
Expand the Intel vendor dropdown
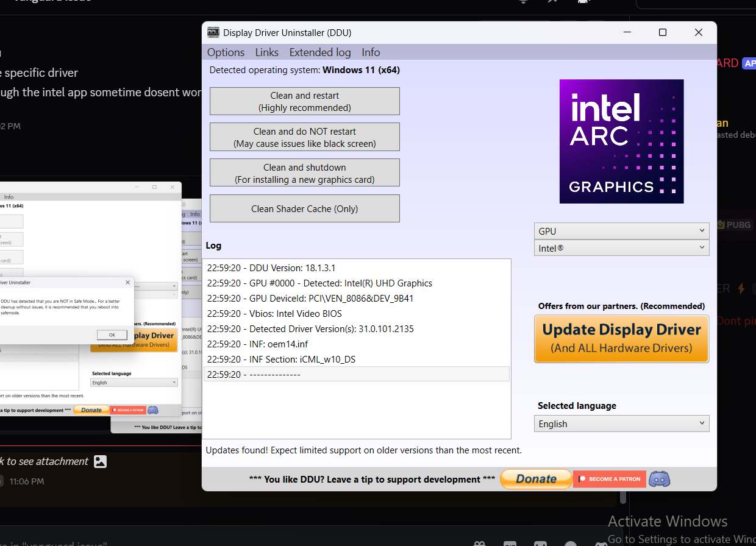621,248
